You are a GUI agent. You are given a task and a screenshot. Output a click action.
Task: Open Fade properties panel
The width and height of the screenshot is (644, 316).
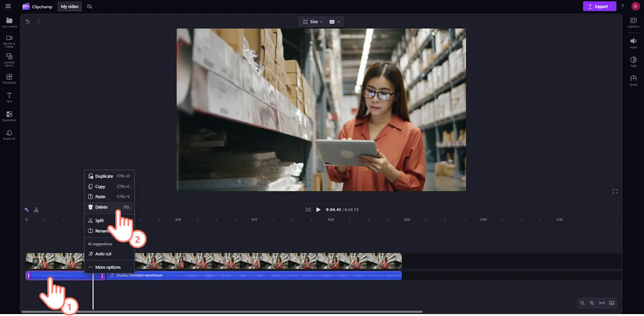pyautogui.click(x=633, y=62)
